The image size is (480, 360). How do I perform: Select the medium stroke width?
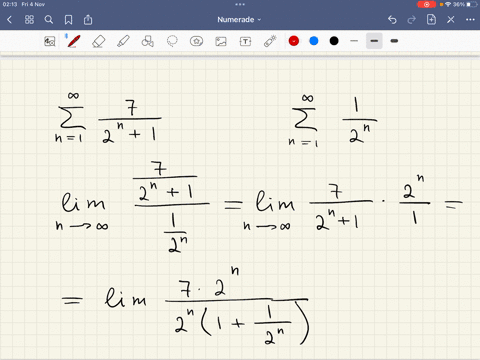coord(374,41)
